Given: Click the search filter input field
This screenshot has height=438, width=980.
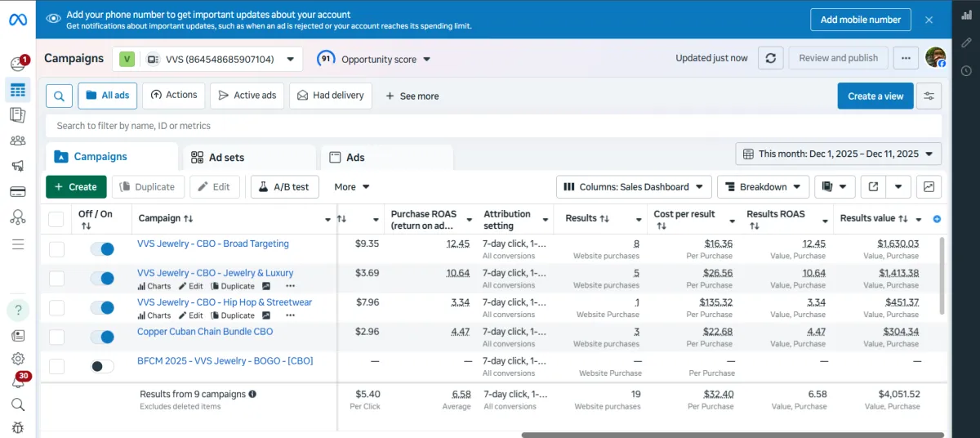Looking at the screenshot, I should (490, 126).
